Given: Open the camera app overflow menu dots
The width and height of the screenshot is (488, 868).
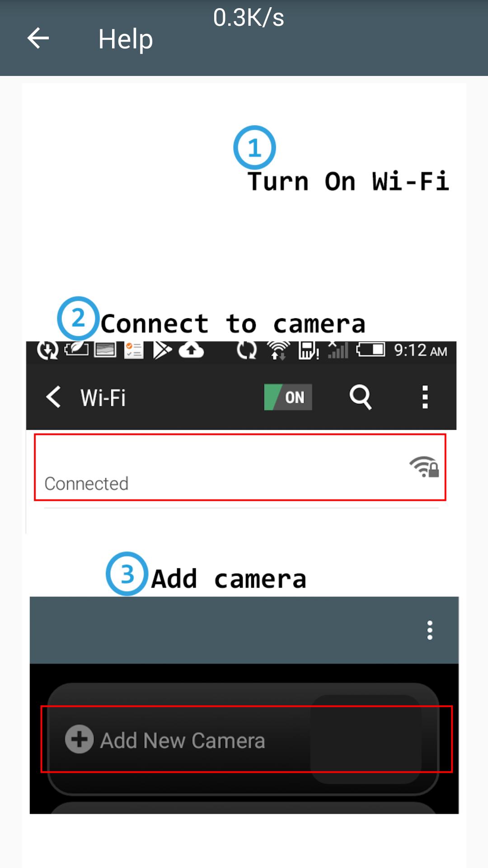Looking at the screenshot, I should pyautogui.click(x=430, y=630).
